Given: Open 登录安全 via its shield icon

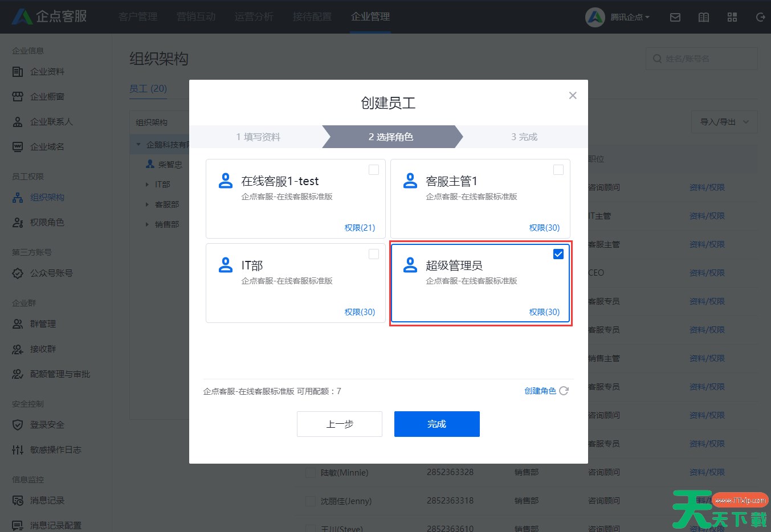Looking at the screenshot, I should [x=18, y=425].
